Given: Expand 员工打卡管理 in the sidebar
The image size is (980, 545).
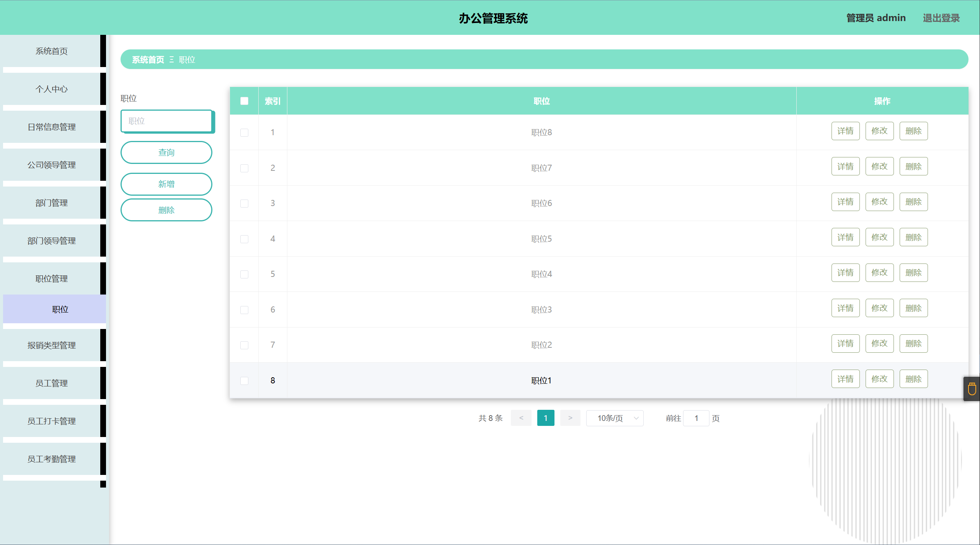Looking at the screenshot, I should [x=52, y=421].
